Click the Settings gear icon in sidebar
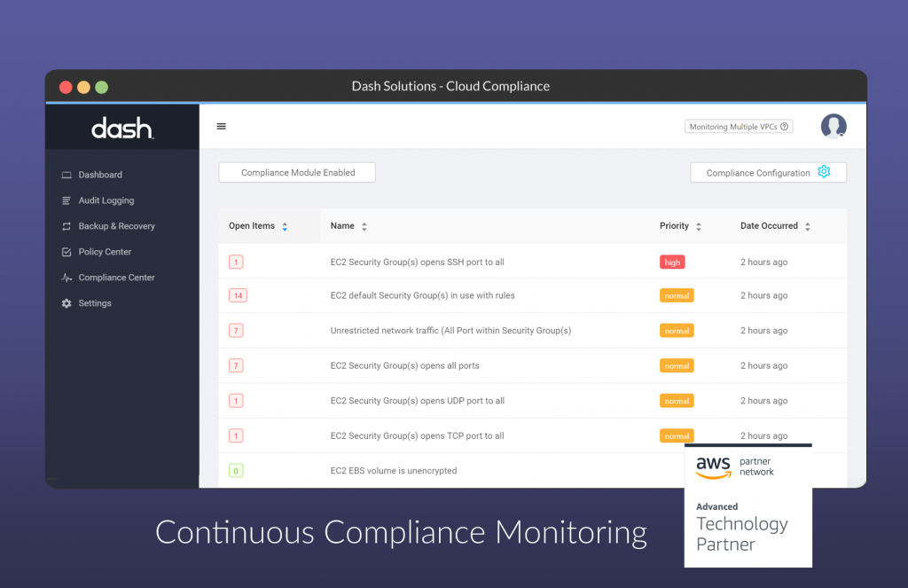The width and height of the screenshot is (908, 588). tap(67, 303)
